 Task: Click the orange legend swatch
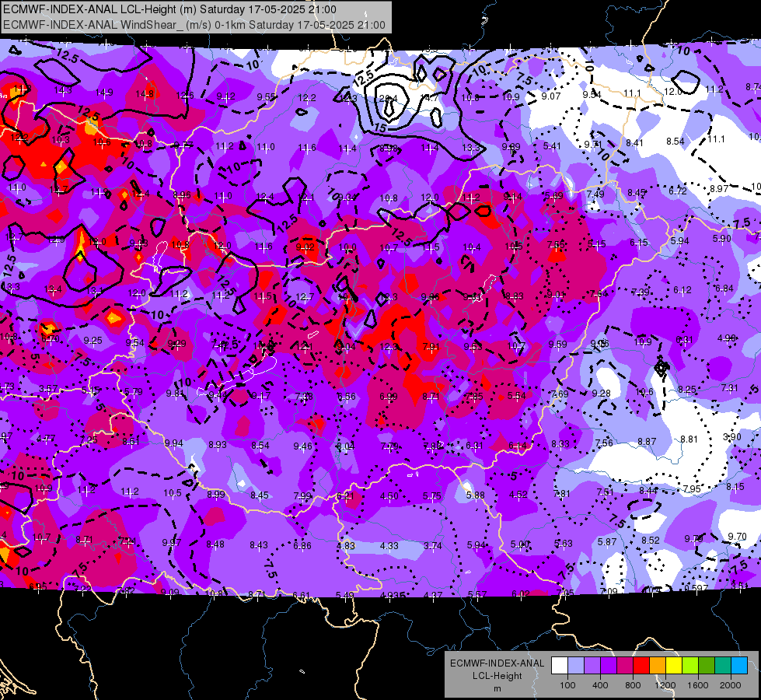coord(658,666)
